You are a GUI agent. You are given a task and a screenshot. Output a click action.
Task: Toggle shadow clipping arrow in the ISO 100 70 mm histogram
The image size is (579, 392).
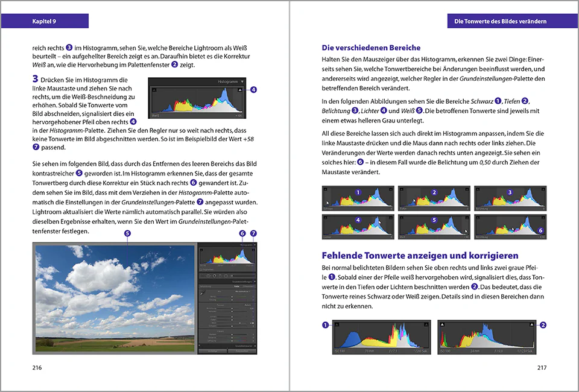338,324
